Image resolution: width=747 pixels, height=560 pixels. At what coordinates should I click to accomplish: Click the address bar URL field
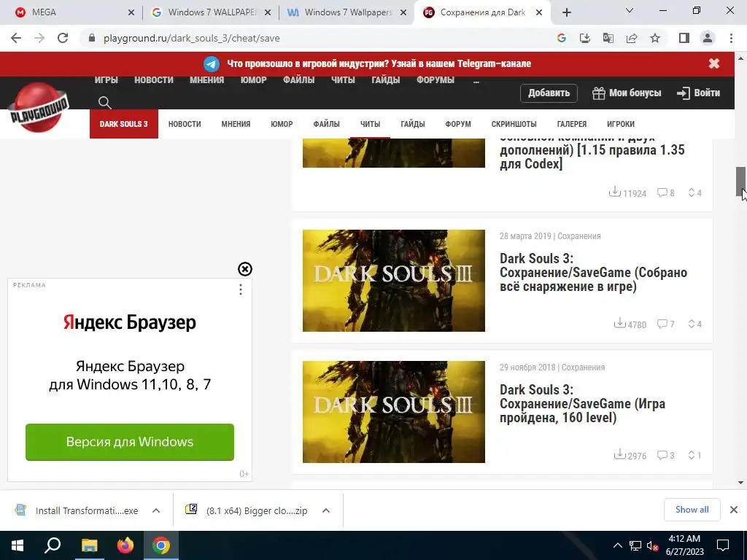pos(314,38)
